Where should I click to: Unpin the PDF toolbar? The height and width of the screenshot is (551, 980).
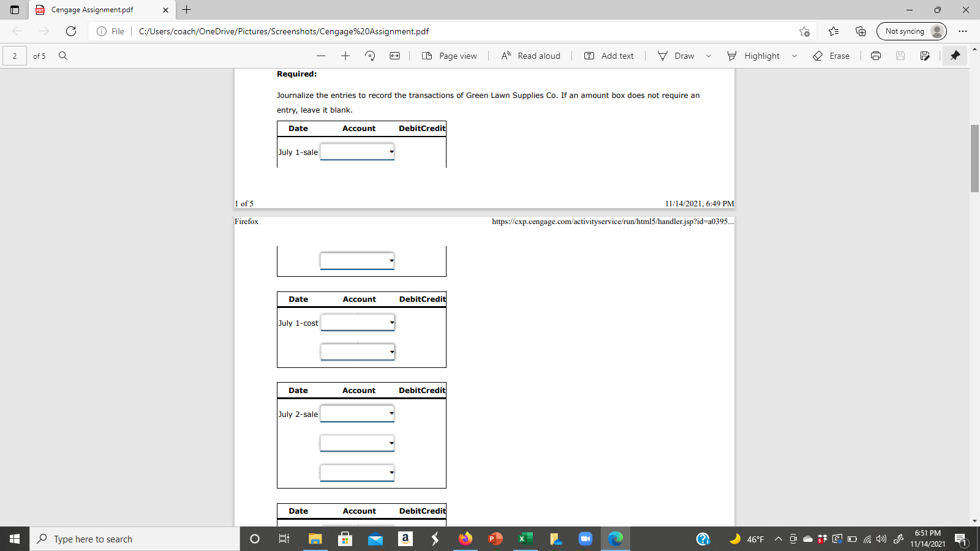pos(954,56)
